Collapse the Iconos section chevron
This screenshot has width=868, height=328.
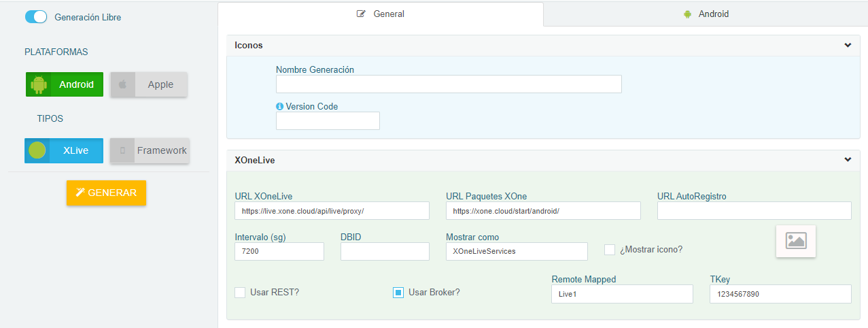(x=848, y=46)
